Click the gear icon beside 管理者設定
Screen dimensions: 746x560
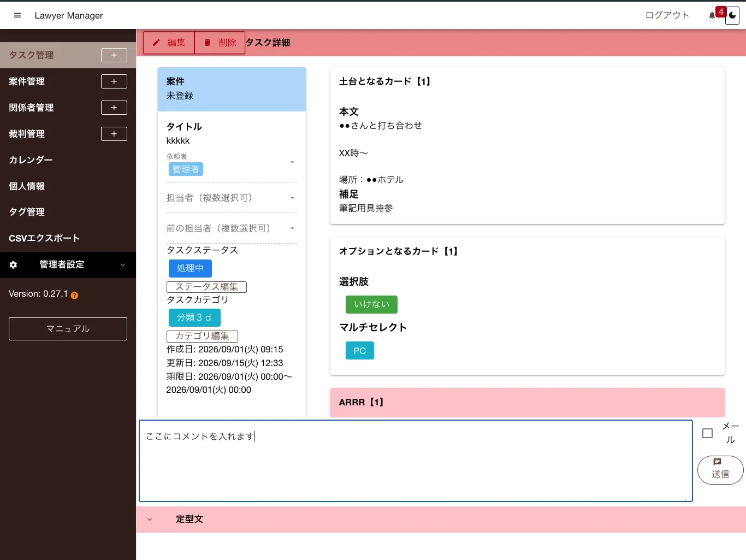click(13, 265)
